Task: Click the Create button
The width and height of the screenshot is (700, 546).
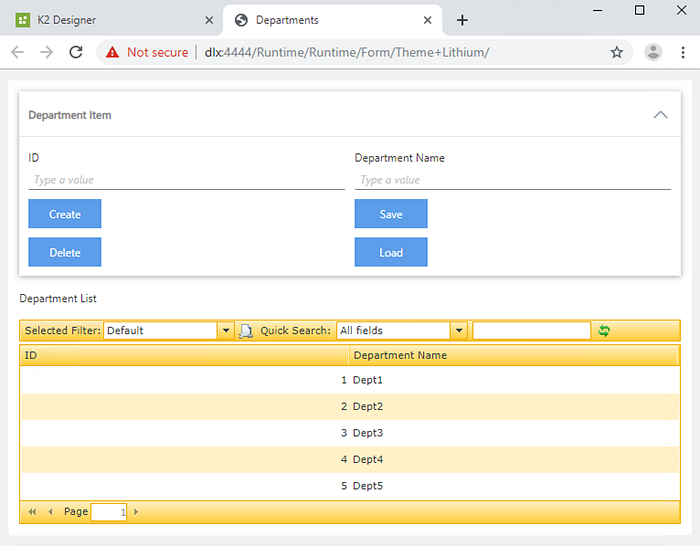Action: point(65,214)
